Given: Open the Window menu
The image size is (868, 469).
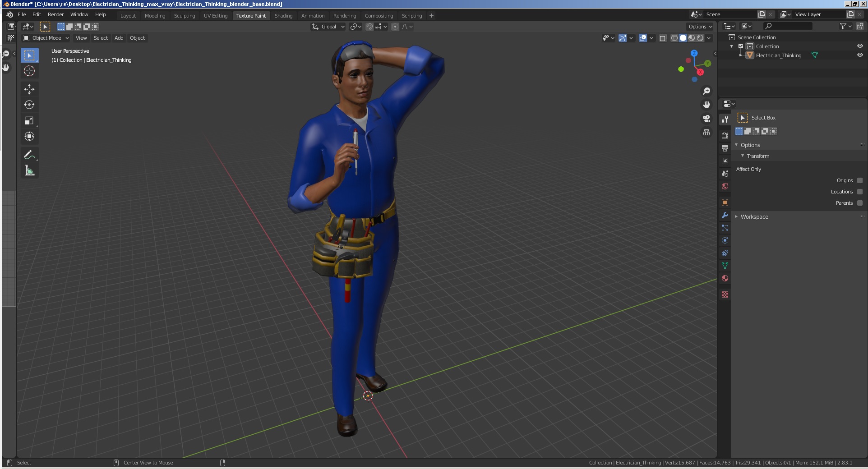Looking at the screenshot, I should tap(79, 14).
